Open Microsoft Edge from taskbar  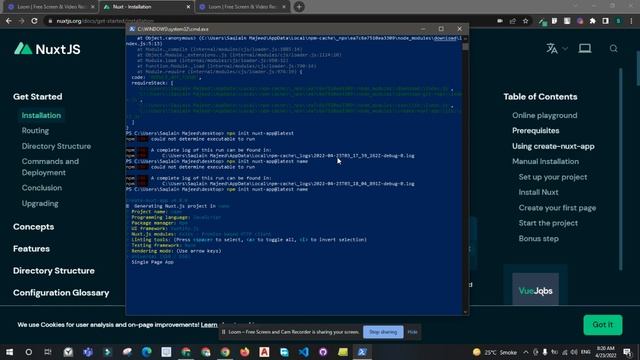point(147,352)
